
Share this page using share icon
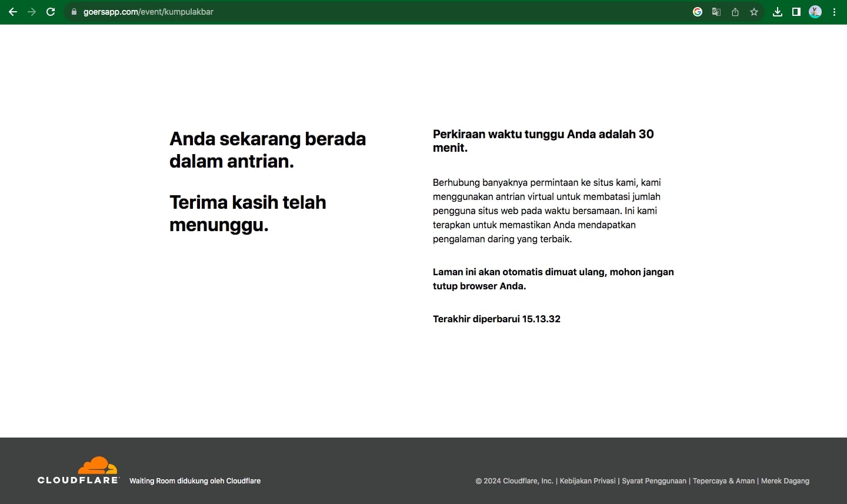(735, 12)
